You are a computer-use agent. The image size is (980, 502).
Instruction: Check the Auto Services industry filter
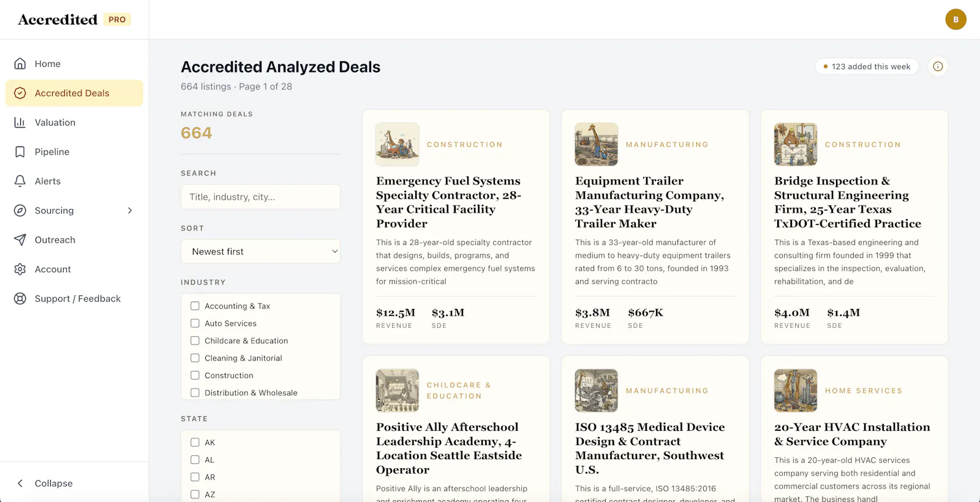pos(195,323)
